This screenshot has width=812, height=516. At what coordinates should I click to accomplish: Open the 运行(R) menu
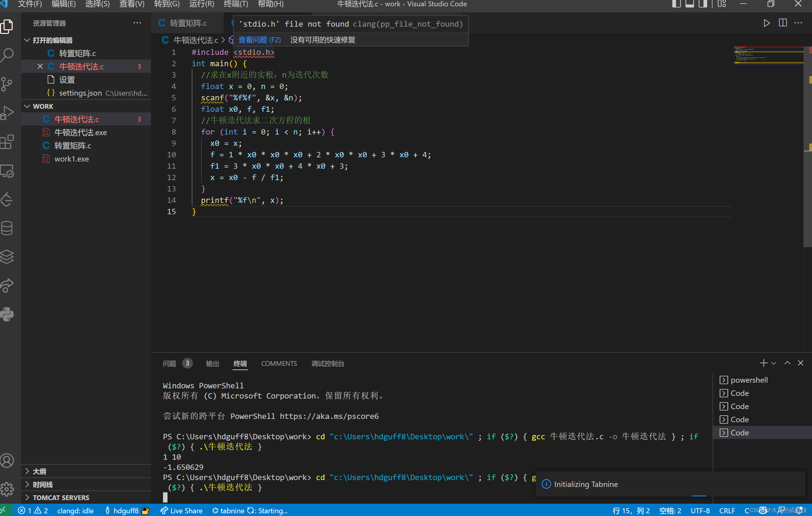[x=201, y=4]
